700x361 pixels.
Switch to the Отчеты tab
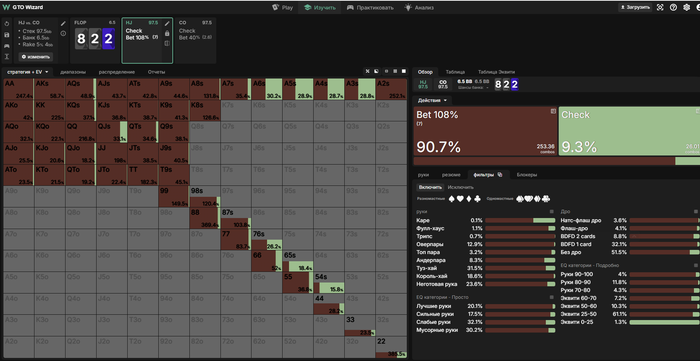tap(156, 72)
